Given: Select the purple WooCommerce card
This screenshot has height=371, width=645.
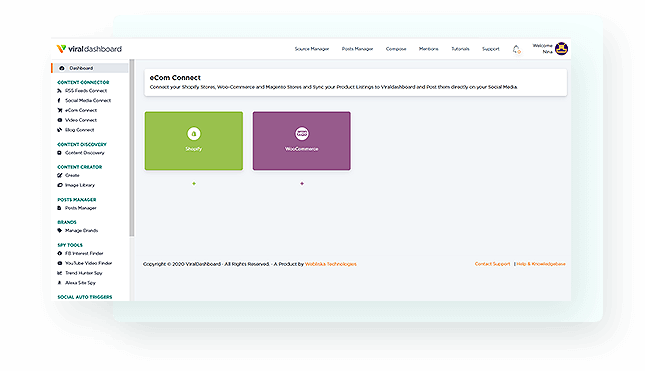Looking at the screenshot, I should pos(302,141).
